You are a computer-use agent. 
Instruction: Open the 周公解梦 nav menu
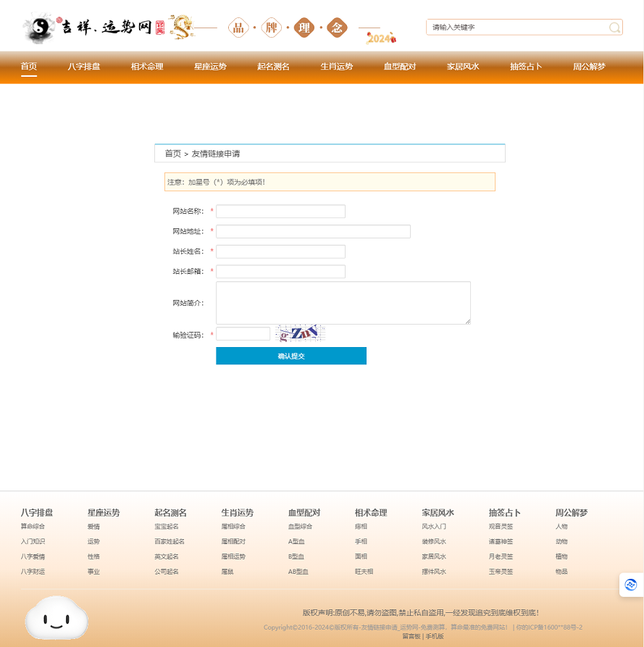point(589,67)
